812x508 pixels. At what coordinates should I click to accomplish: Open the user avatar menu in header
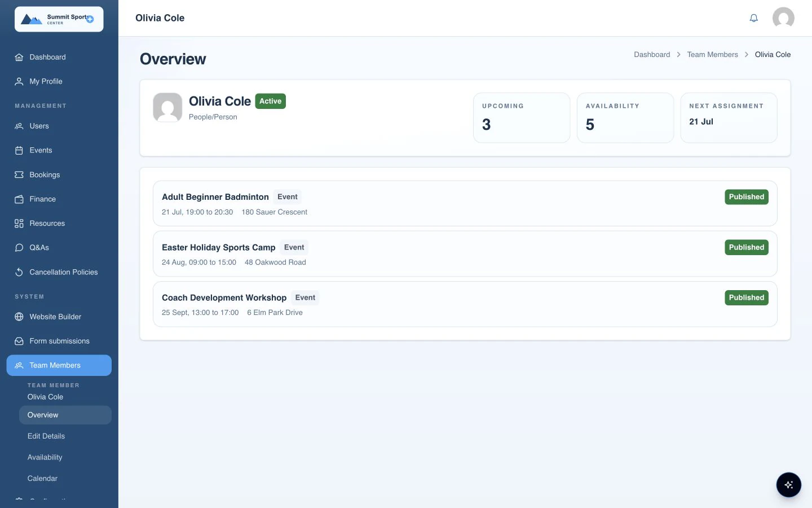783,18
